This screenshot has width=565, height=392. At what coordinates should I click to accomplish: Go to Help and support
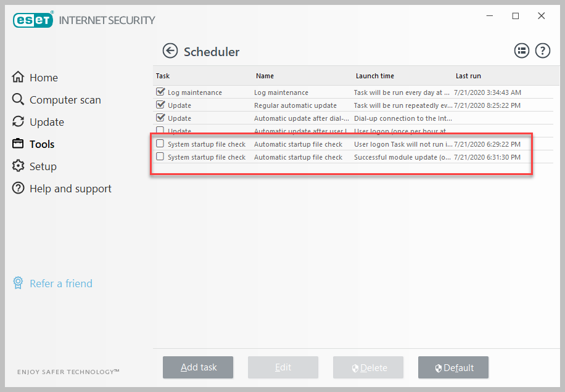tap(70, 189)
